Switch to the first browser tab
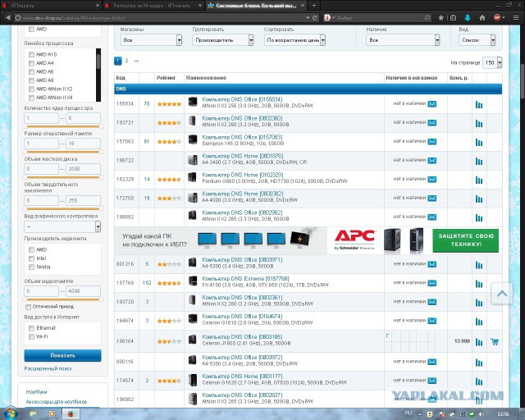525x420 pixels. 50,6
